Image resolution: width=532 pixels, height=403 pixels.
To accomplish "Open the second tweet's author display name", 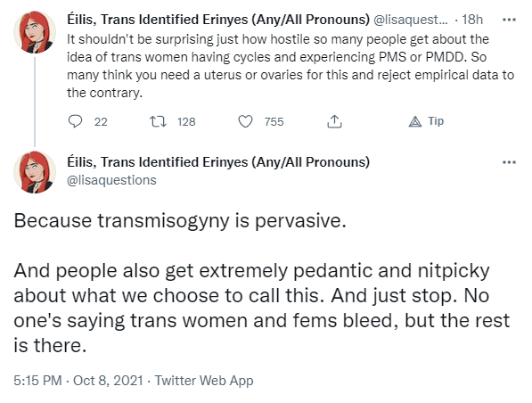I will click(x=218, y=162).
